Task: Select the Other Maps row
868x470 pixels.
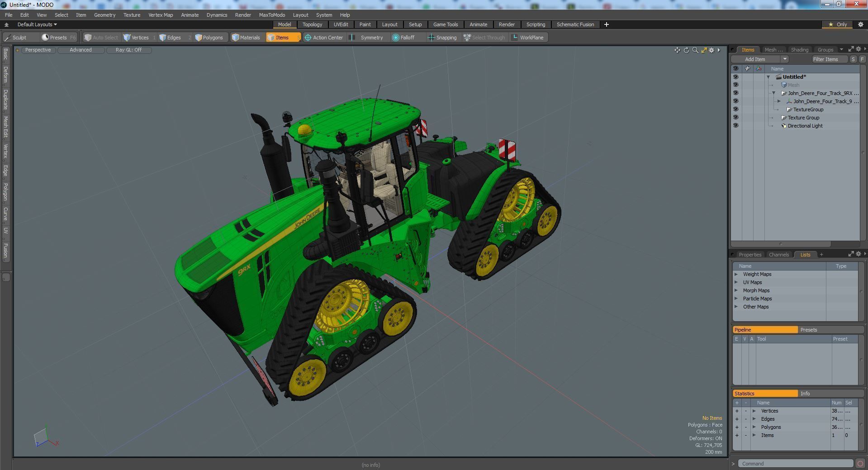Action: [x=795, y=307]
